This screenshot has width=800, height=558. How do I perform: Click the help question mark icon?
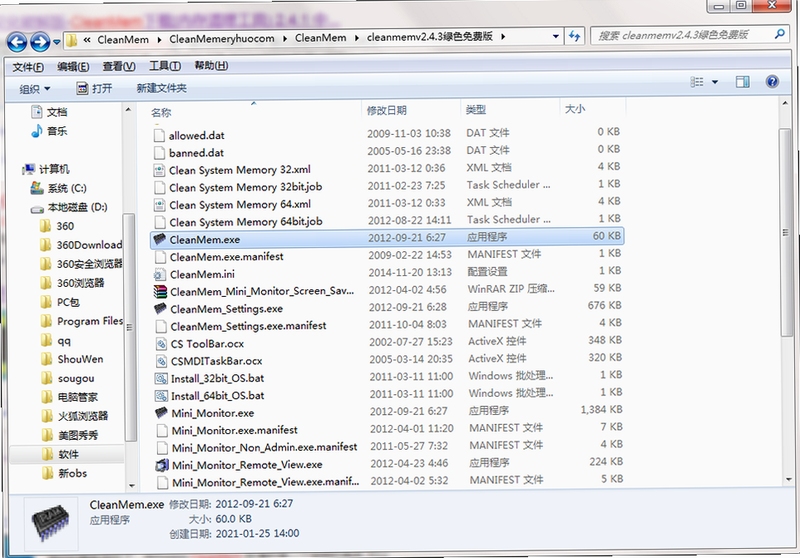coord(772,82)
